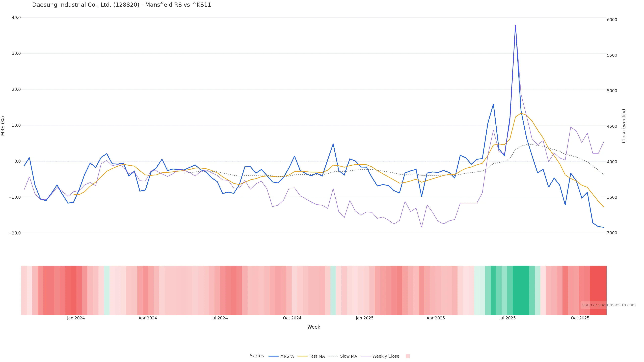The width and height of the screenshot is (644, 362).
Task: Click the blue MRS % legend line icon
Action: click(x=274, y=356)
